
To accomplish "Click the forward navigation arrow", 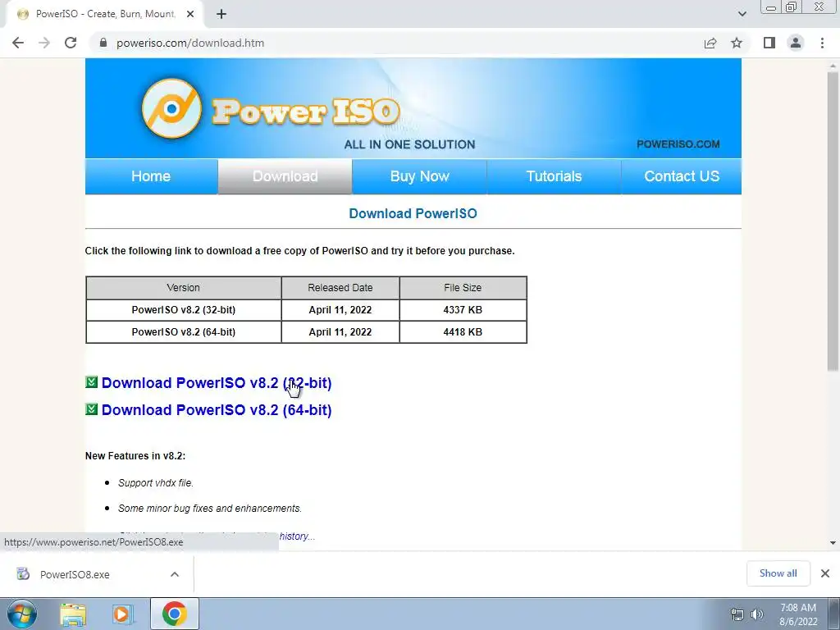I will (x=44, y=43).
